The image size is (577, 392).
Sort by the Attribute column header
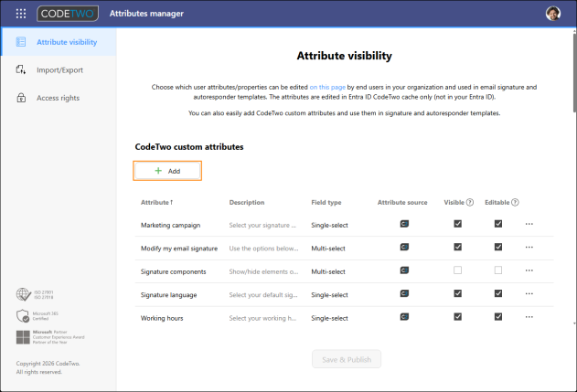pyautogui.click(x=156, y=202)
